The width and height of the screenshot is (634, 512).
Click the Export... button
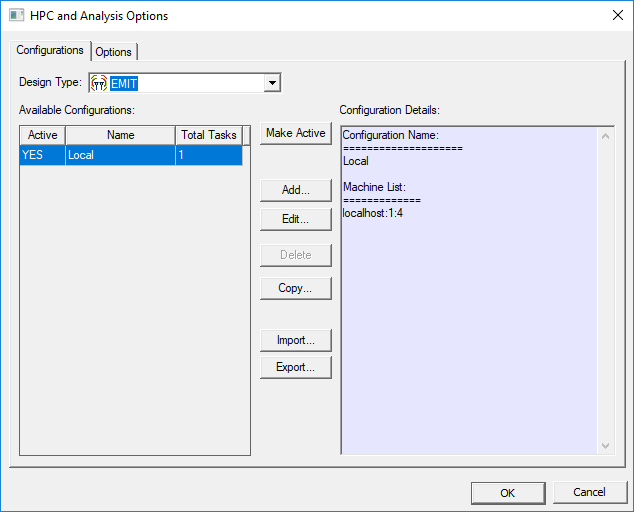pos(296,367)
